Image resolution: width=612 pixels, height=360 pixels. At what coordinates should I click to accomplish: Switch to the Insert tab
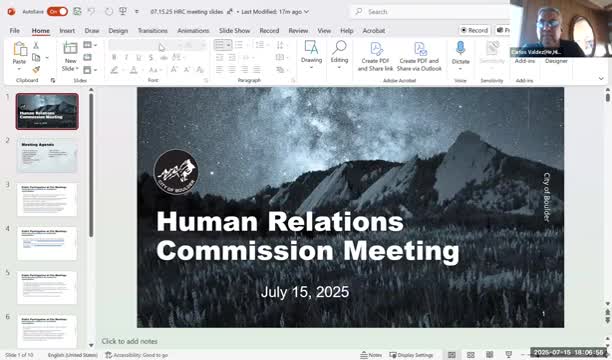tap(67, 30)
